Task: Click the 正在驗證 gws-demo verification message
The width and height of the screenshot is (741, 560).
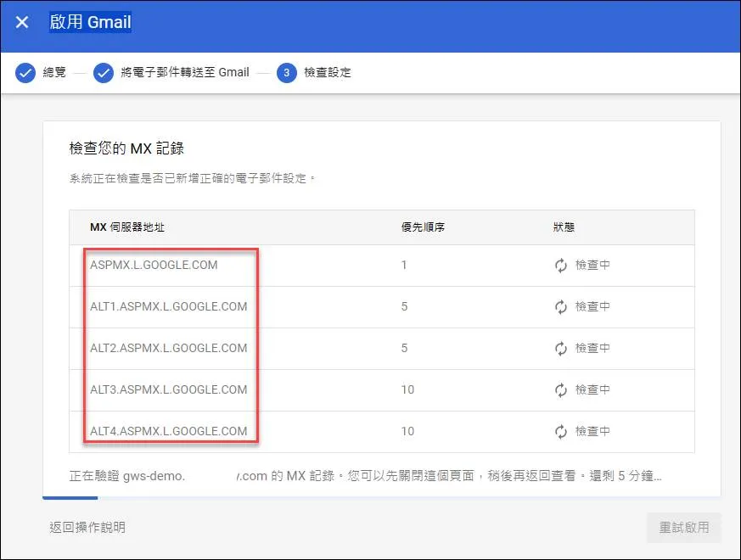Action: [365, 476]
